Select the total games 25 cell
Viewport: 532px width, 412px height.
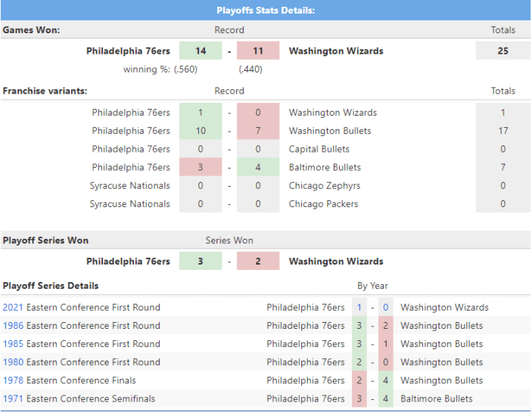(502, 51)
